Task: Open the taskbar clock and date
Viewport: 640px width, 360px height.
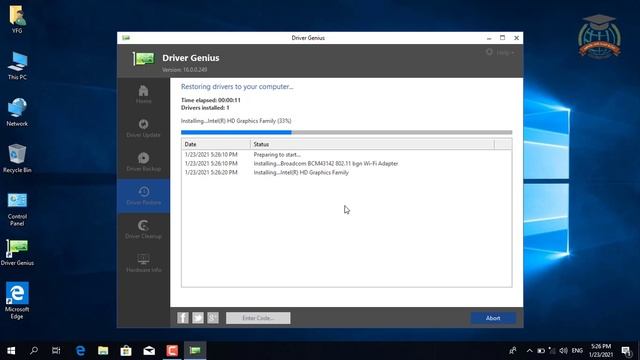Action: pos(601,351)
